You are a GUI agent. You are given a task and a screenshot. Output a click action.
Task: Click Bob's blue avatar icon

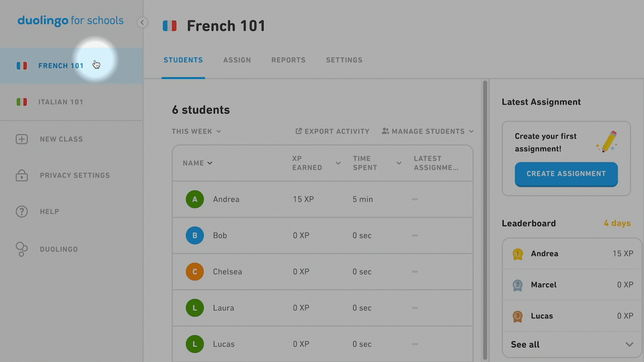click(195, 235)
